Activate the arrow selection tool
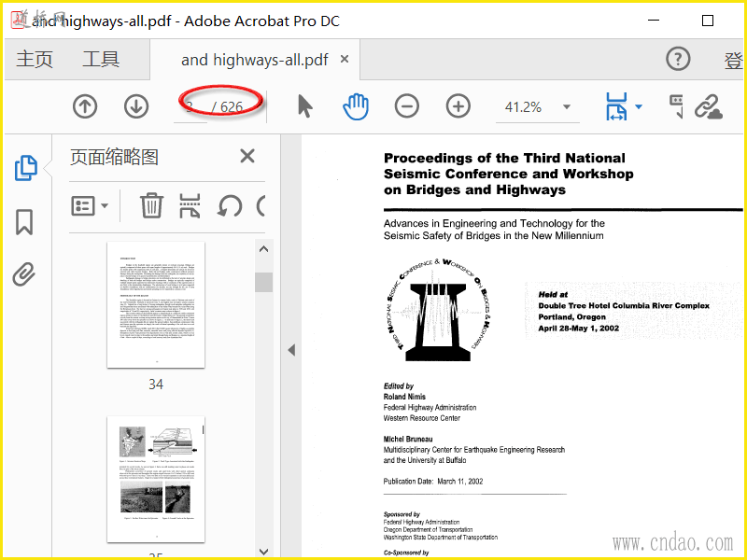 [x=305, y=106]
